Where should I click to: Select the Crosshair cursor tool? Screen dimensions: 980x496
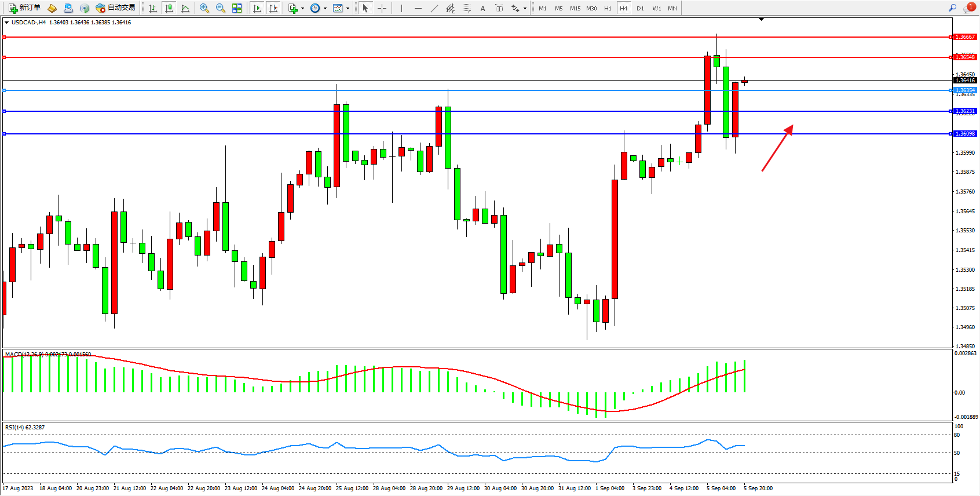pos(382,8)
